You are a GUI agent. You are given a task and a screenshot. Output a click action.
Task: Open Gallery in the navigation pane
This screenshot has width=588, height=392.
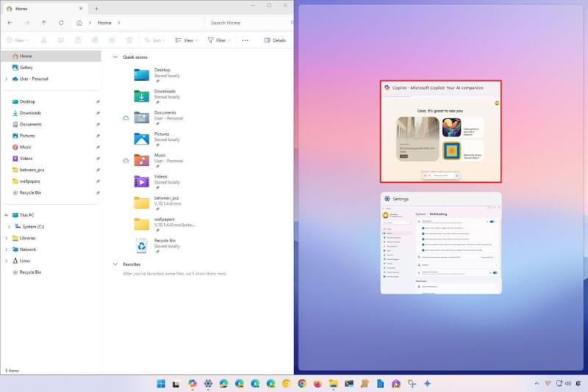(26, 68)
